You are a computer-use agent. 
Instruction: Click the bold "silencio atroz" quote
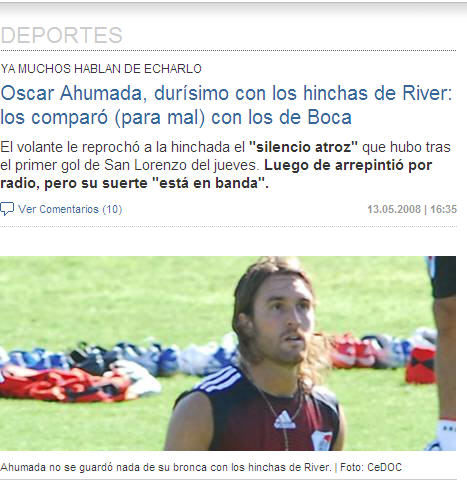click(x=303, y=147)
